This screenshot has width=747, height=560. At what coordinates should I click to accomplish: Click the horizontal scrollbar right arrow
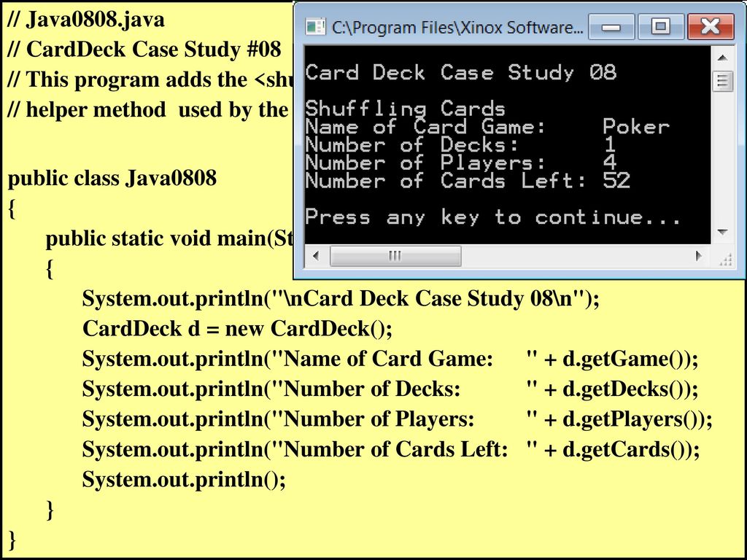point(698,256)
